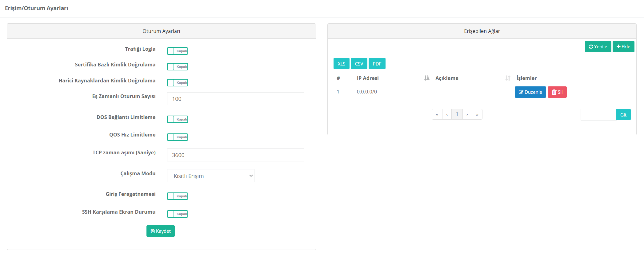Enable DOS Bağlantı Limitleme switch
Image resolution: width=644 pixels, height=265 pixels.
click(x=178, y=119)
